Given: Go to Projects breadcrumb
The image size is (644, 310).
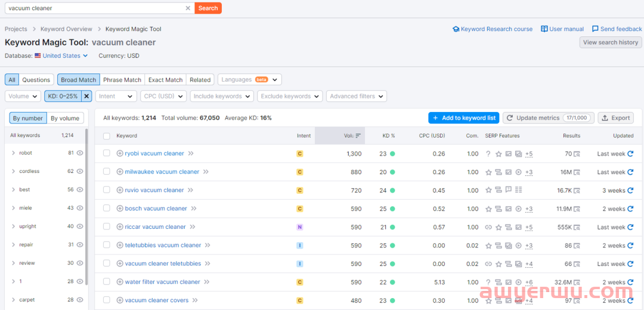Looking at the screenshot, I should coord(16,29).
